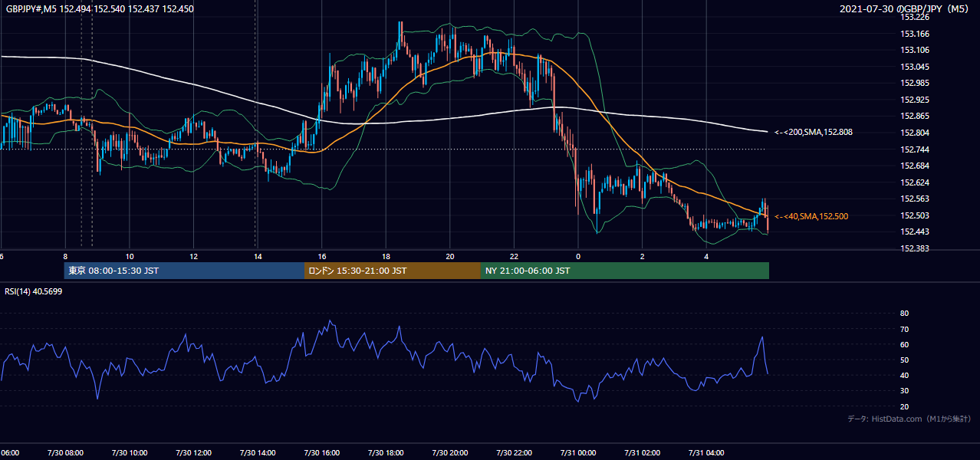Click the 7/30 14:00 time axis label
980x460 pixels.
(257, 452)
